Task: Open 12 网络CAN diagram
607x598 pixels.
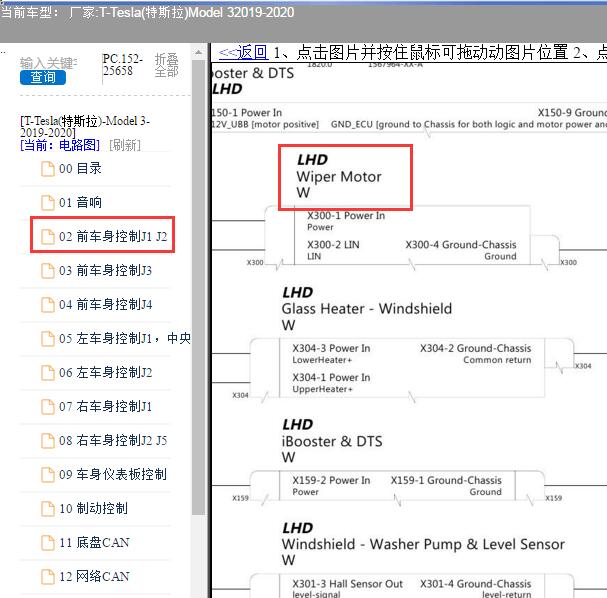Action: (94, 577)
